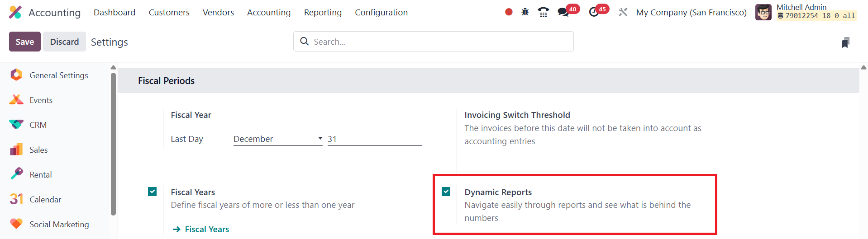
Task: Open the debug bug icon menu
Action: [525, 12]
